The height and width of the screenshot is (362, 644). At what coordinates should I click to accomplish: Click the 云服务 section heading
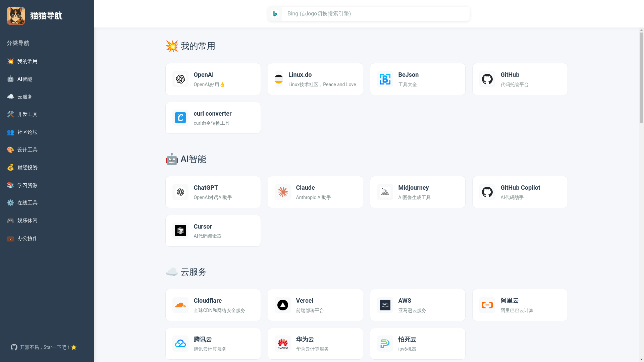click(186, 272)
